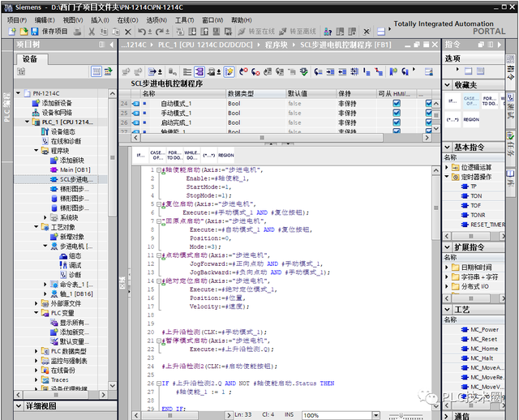Select MC_Power instruction

(x=480, y=330)
